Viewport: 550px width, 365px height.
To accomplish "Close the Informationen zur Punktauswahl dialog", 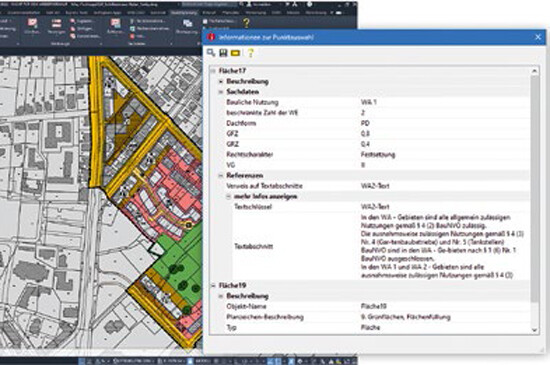I will [x=538, y=37].
